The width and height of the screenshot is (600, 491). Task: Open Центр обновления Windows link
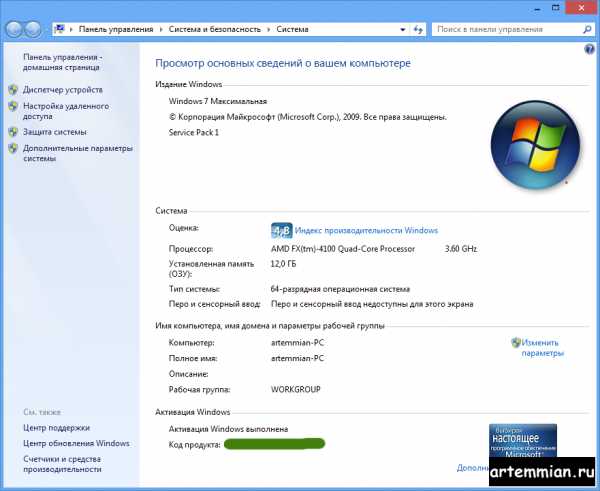tap(76, 443)
